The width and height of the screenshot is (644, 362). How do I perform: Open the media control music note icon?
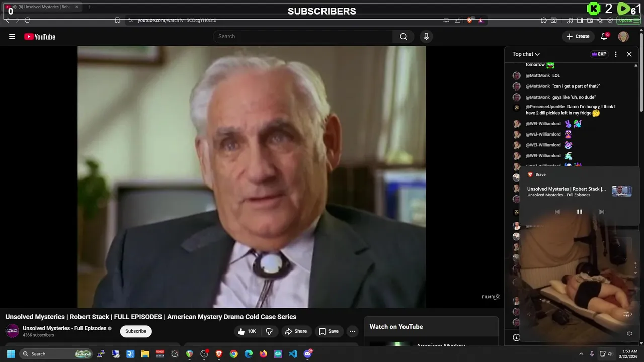click(570, 20)
